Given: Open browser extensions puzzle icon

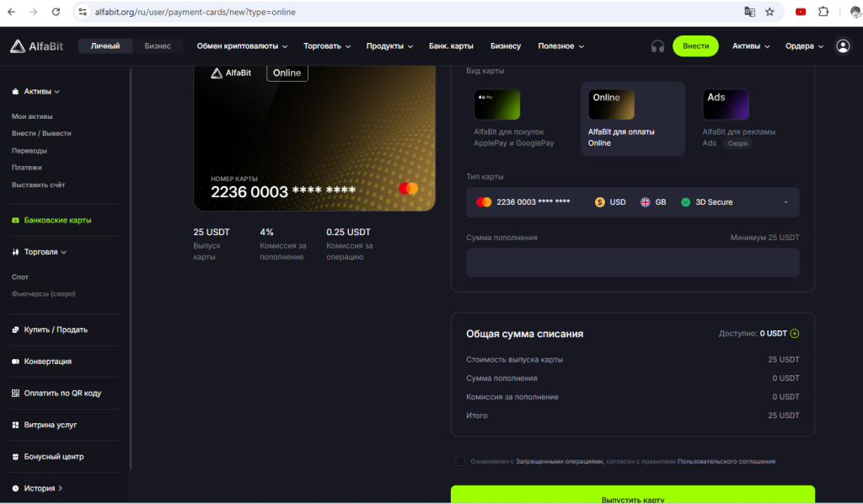Looking at the screenshot, I should [x=823, y=12].
